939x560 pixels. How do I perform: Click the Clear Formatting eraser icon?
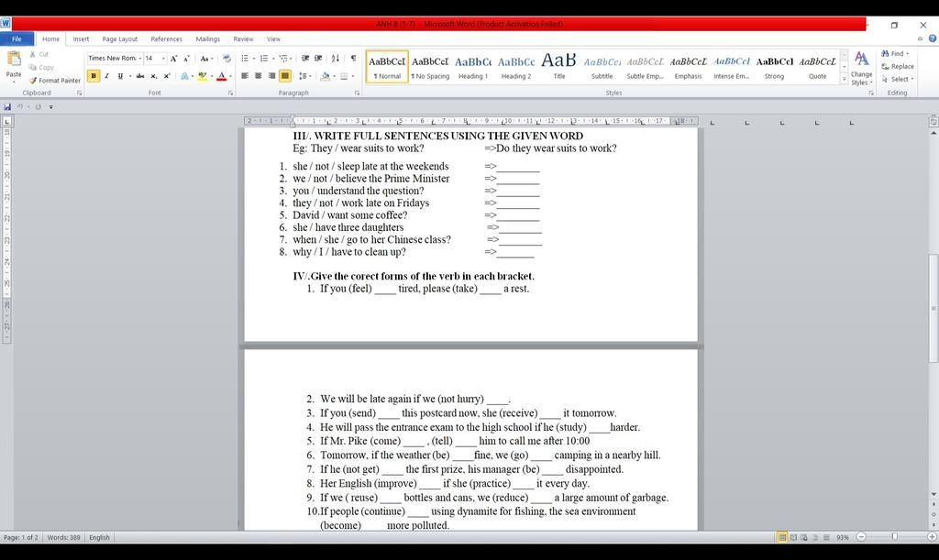226,59
